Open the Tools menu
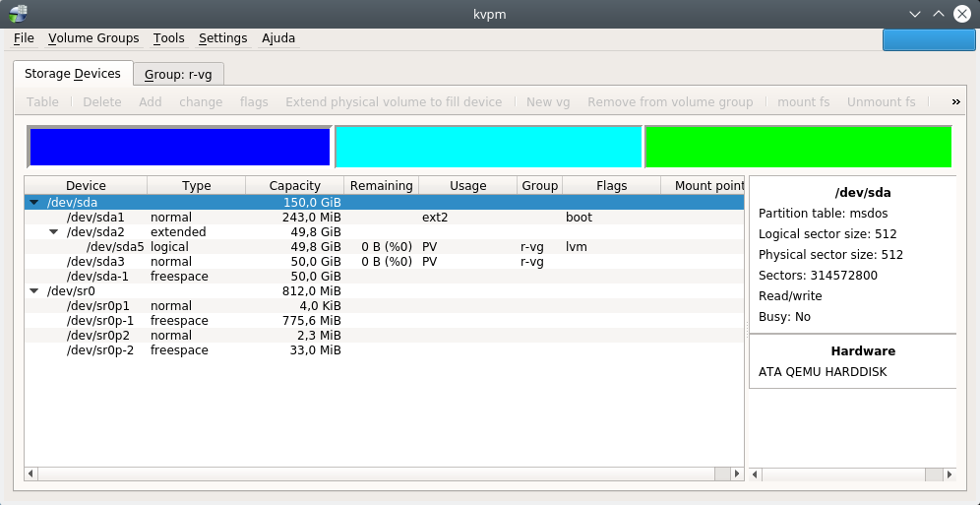 click(168, 38)
